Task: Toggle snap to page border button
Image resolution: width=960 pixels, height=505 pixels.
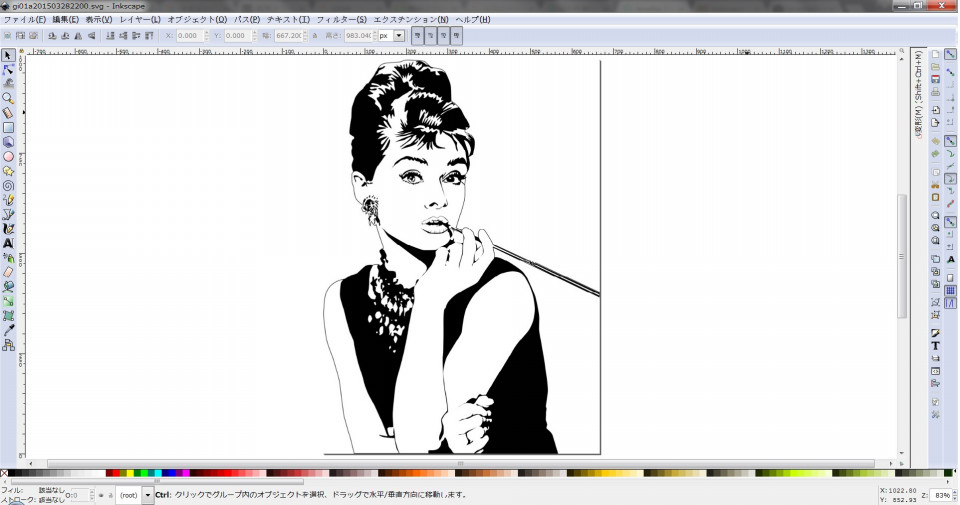Action: tap(950, 278)
